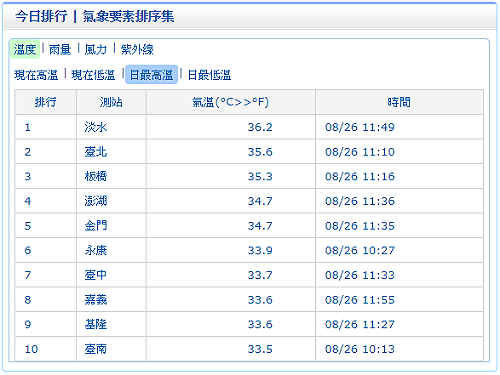The height and width of the screenshot is (375, 500).
Task: Switch to 日最低溫 sub-tab
Action: pyautogui.click(x=209, y=75)
